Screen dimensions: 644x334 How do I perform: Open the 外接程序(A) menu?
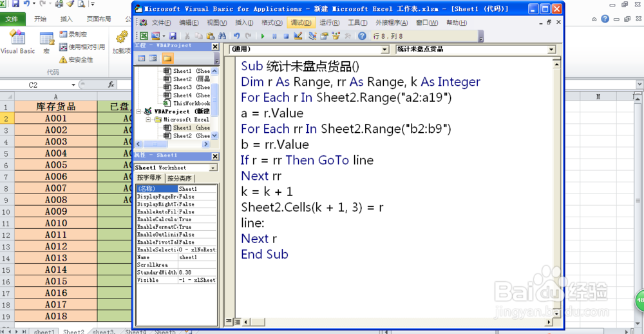tap(392, 22)
